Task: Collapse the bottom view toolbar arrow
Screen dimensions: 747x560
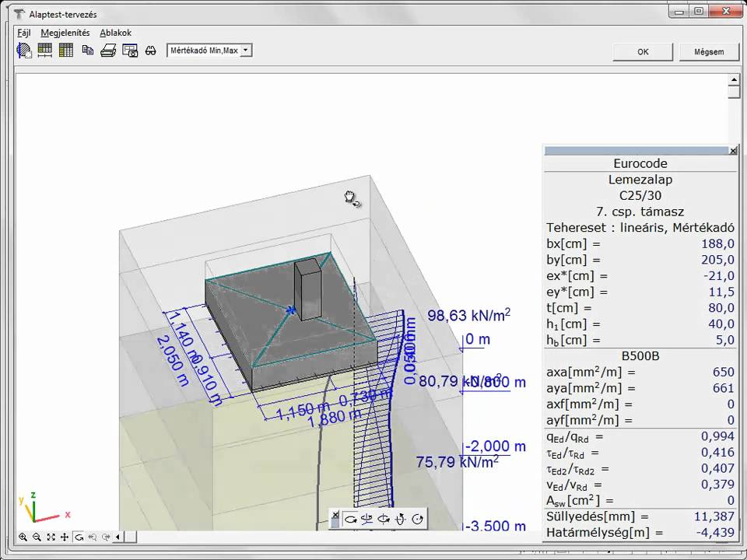Action: (117, 537)
